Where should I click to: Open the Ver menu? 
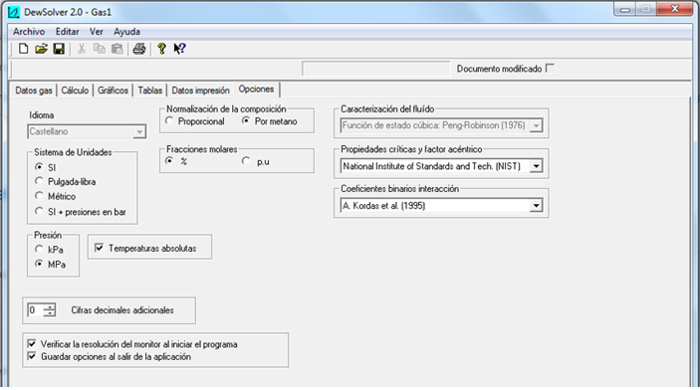tap(96, 32)
